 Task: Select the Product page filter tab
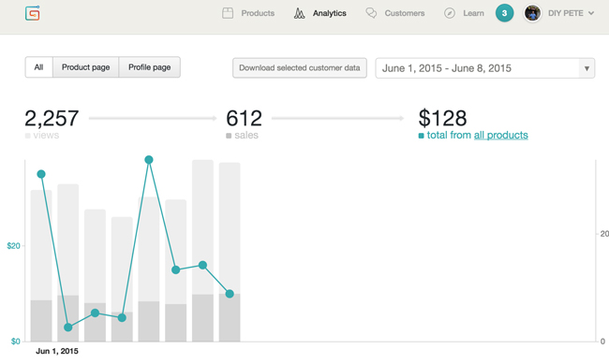click(x=85, y=67)
